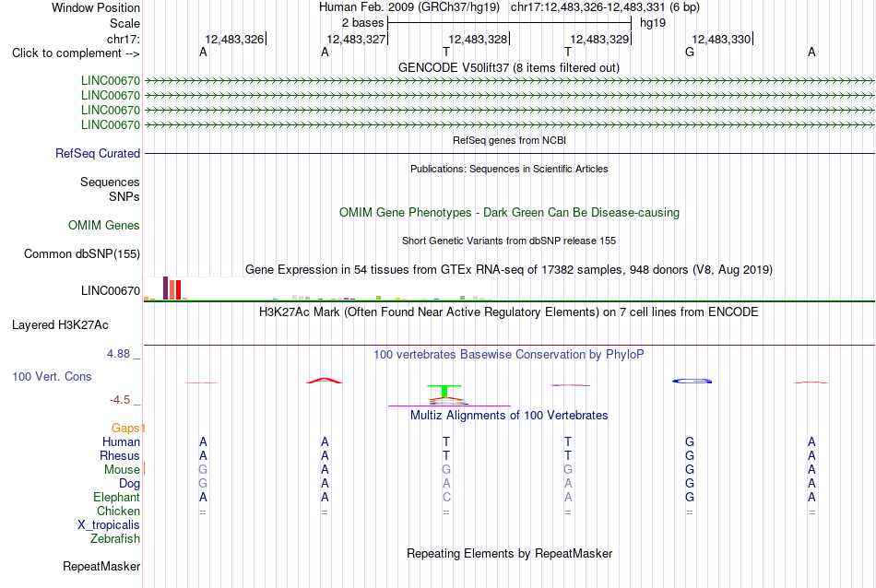Click the GTEx tissue expression bar chart
Screen dimensions: 876x588
click(x=317, y=288)
